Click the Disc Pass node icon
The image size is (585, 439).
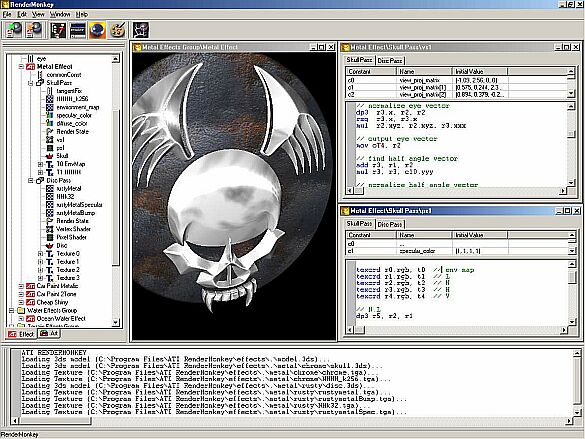tap(40, 181)
